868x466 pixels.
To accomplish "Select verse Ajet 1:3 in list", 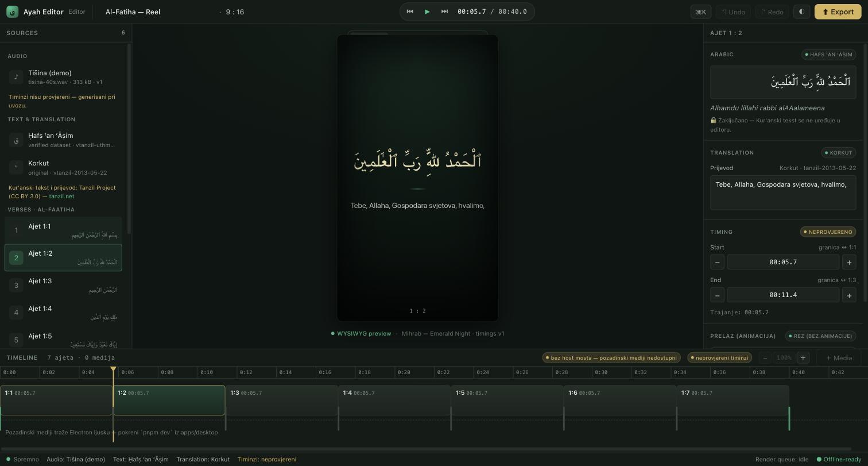I will click(x=63, y=285).
